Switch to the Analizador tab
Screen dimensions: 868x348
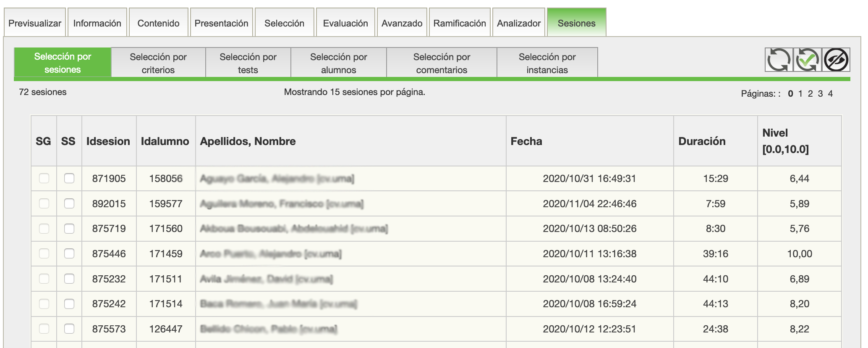518,23
